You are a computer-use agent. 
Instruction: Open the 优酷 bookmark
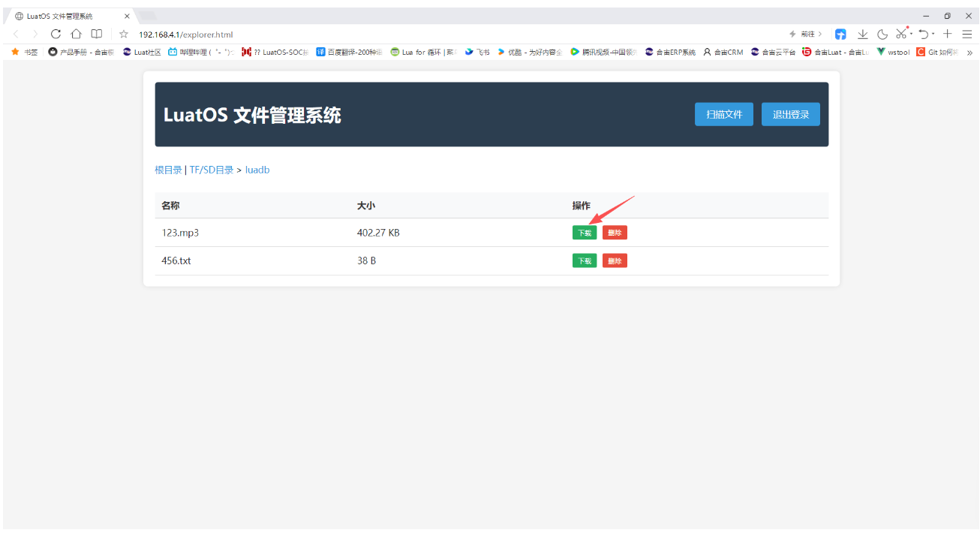tap(530, 53)
